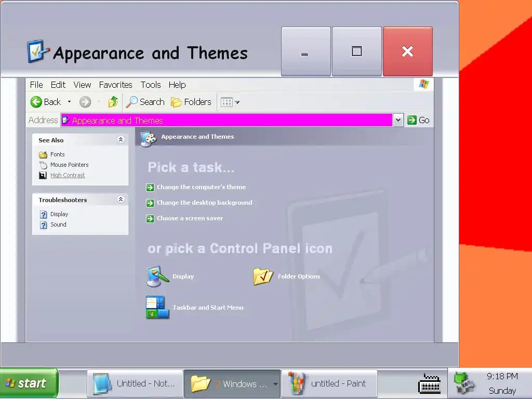Open the View menu
Image resolution: width=532 pixels, height=399 pixels.
point(82,85)
